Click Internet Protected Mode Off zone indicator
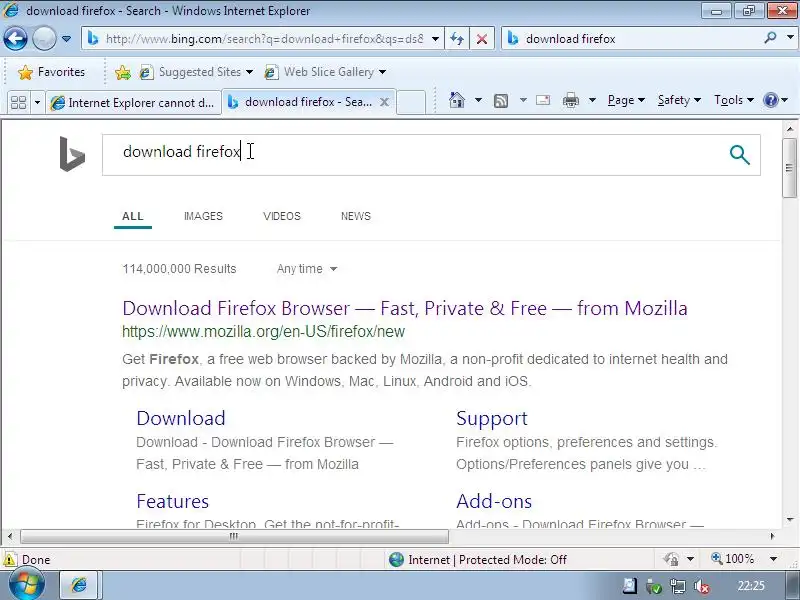Screen dimensions: 800x600 click(478, 560)
